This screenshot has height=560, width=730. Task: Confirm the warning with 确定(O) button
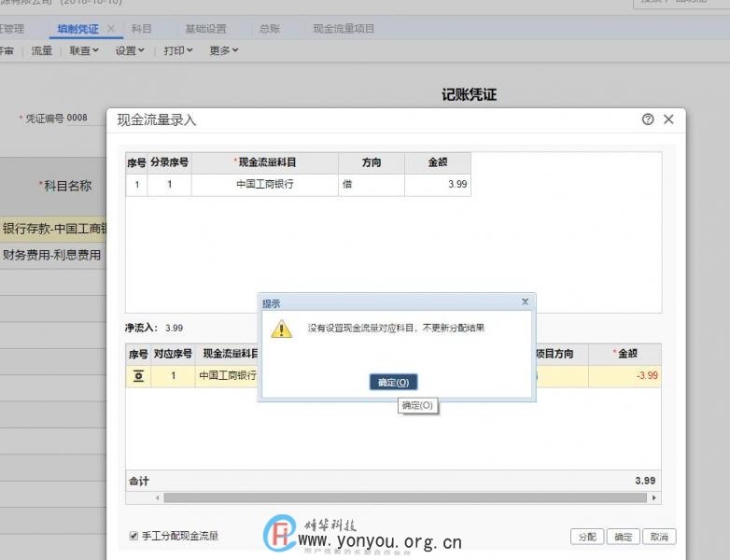click(x=393, y=382)
